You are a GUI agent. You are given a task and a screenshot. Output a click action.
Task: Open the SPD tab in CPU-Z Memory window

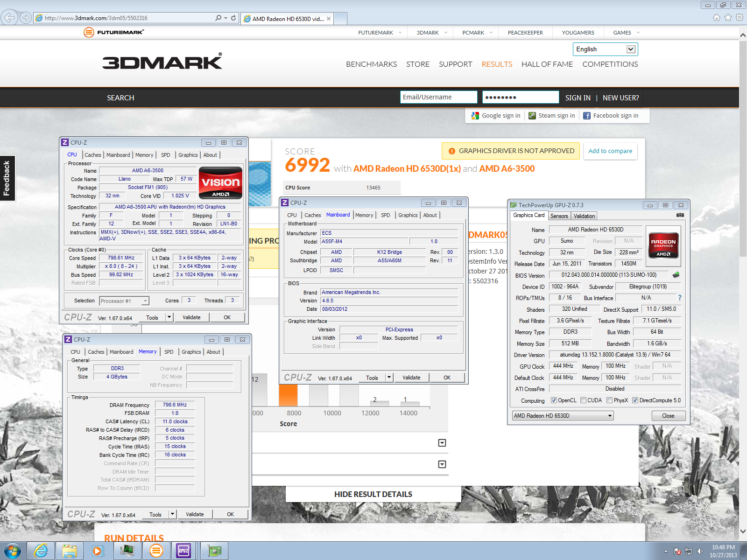coord(169,352)
